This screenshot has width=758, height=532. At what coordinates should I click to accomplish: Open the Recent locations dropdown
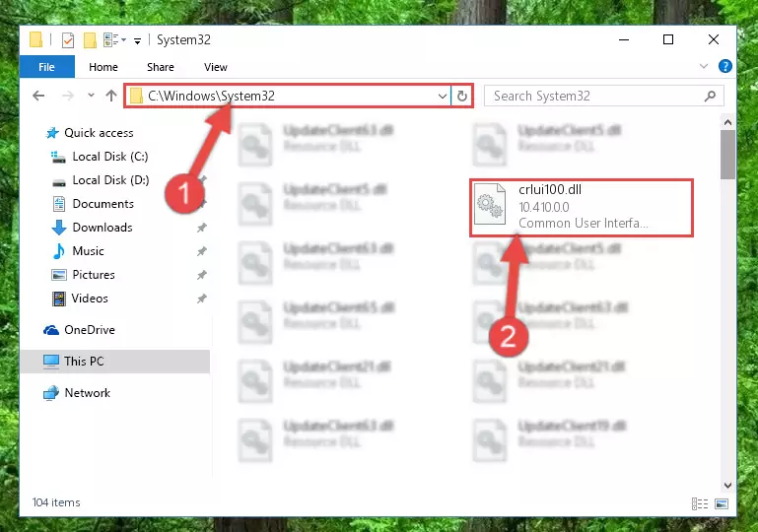pyautogui.click(x=91, y=96)
